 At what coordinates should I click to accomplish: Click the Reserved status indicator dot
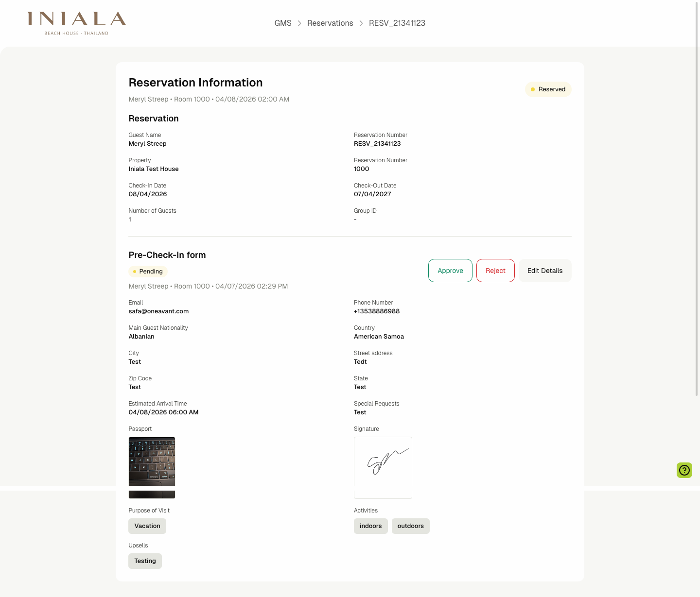coord(533,89)
